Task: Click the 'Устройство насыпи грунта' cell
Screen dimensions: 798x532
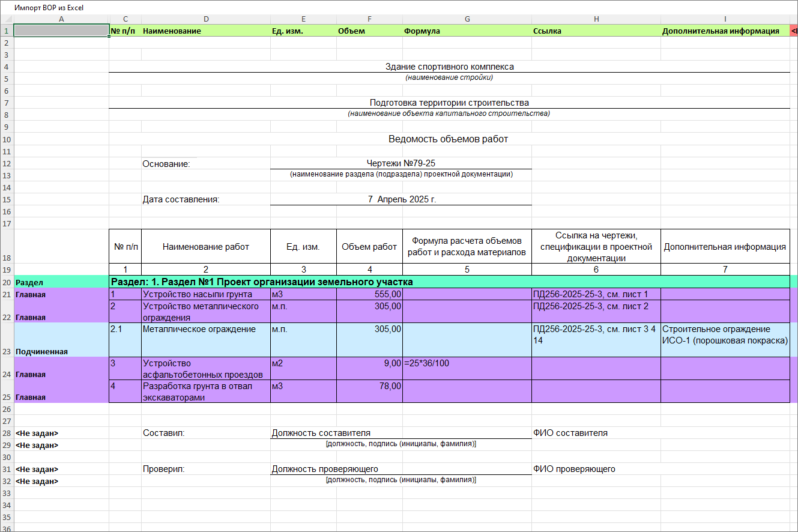Action: pos(205,294)
